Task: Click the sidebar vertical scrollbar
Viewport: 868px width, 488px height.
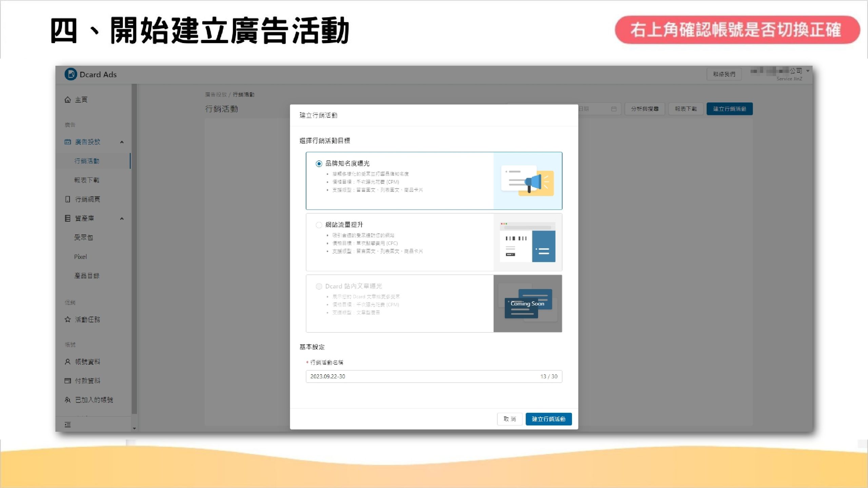Action: pyautogui.click(x=134, y=249)
